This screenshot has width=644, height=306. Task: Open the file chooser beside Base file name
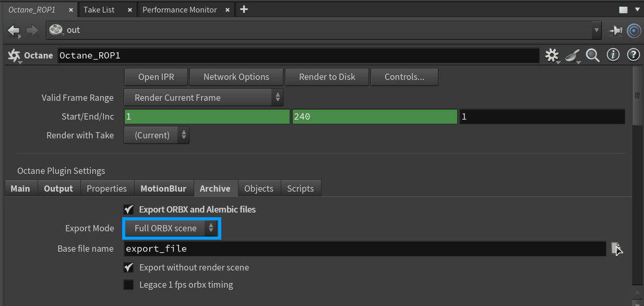[617, 249]
